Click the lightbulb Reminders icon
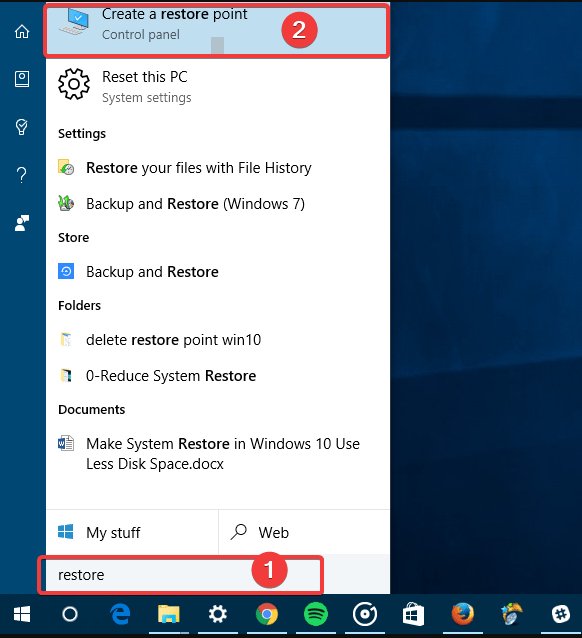The height and width of the screenshot is (638, 582). pos(22,127)
